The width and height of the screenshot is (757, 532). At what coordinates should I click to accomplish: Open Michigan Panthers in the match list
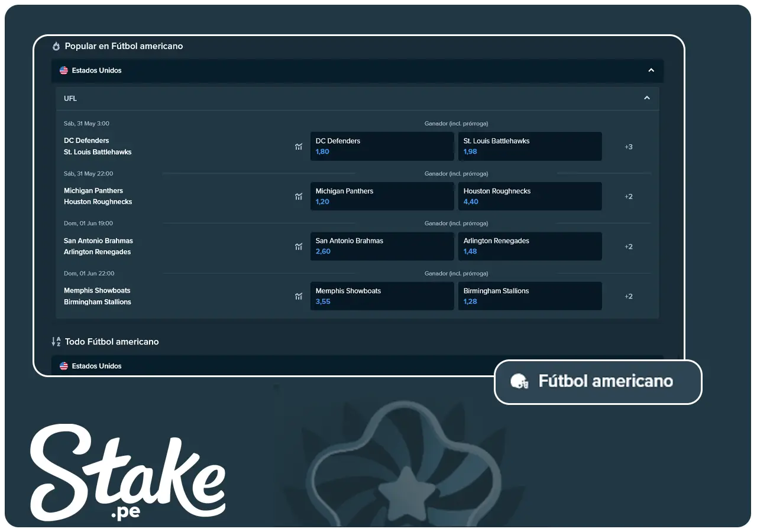coord(93,191)
